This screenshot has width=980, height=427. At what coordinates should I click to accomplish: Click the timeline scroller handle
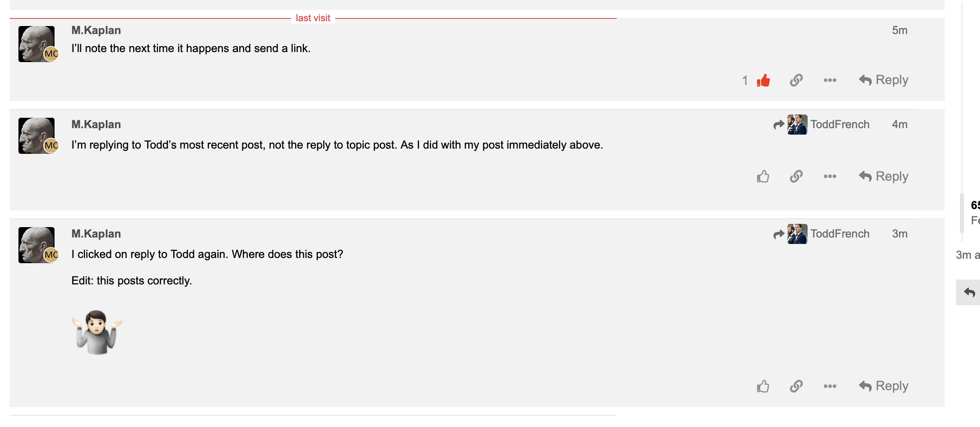coord(962,213)
